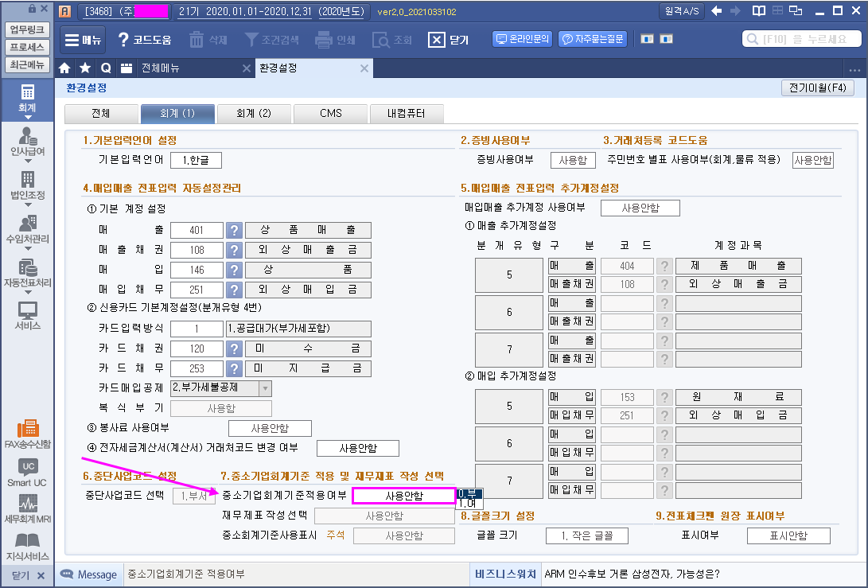This screenshot has width=868, height=588.
Task: Switch to the 회계 (2) tab
Action: pyautogui.click(x=253, y=114)
